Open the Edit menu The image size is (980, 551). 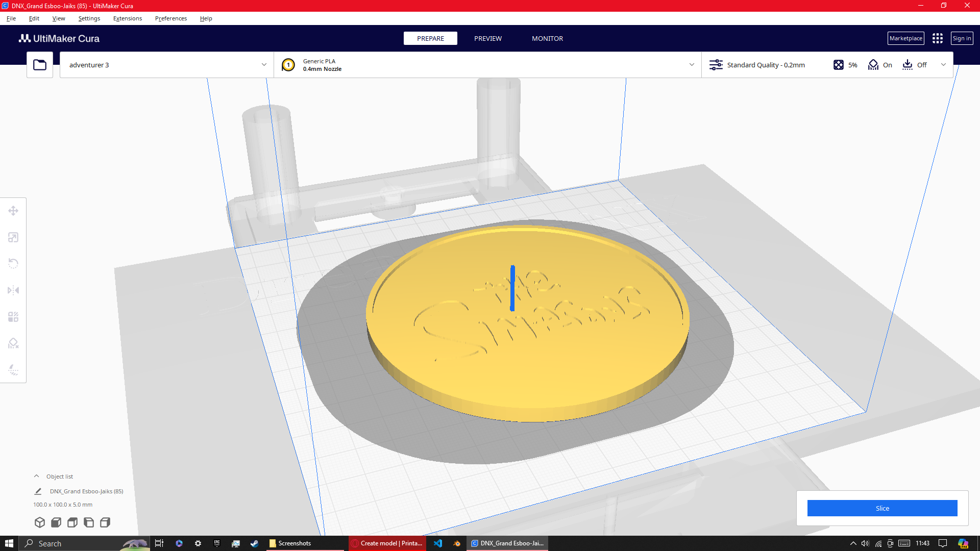34,18
